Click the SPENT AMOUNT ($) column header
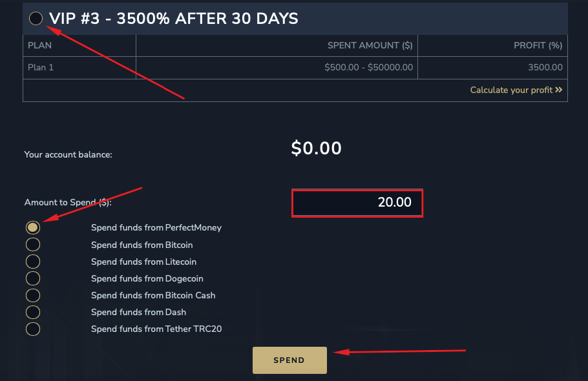588x381 pixels. click(370, 46)
